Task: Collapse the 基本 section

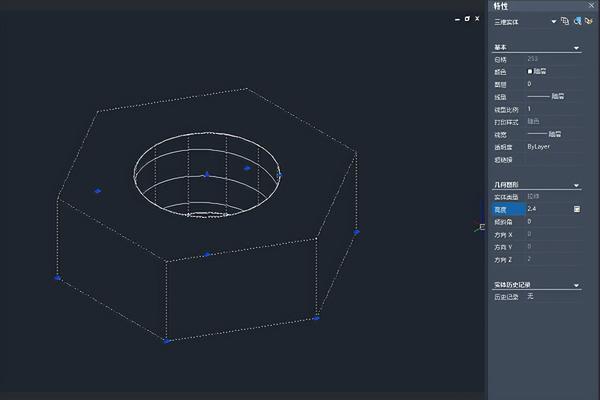Action: [576, 48]
